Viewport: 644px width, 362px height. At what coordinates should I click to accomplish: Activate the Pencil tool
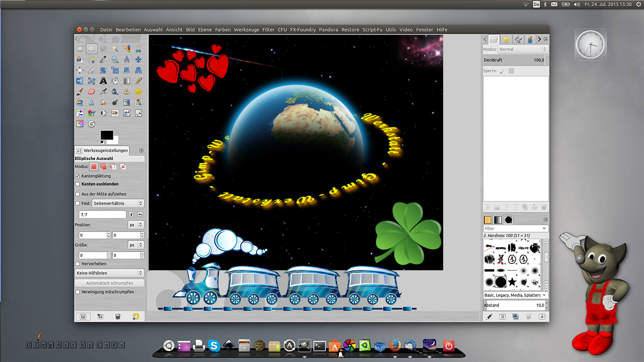pos(139,81)
